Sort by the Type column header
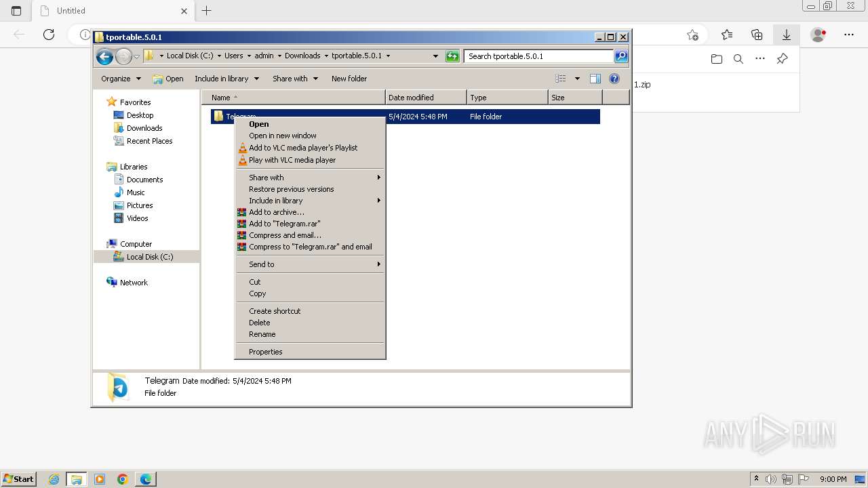Screen dimensions: 868x488 (507, 98)
